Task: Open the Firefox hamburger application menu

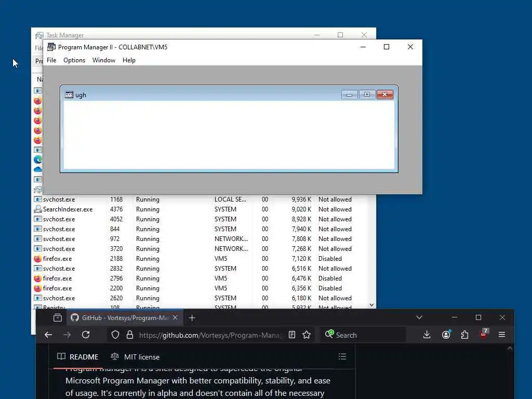Action: [502, 335]
